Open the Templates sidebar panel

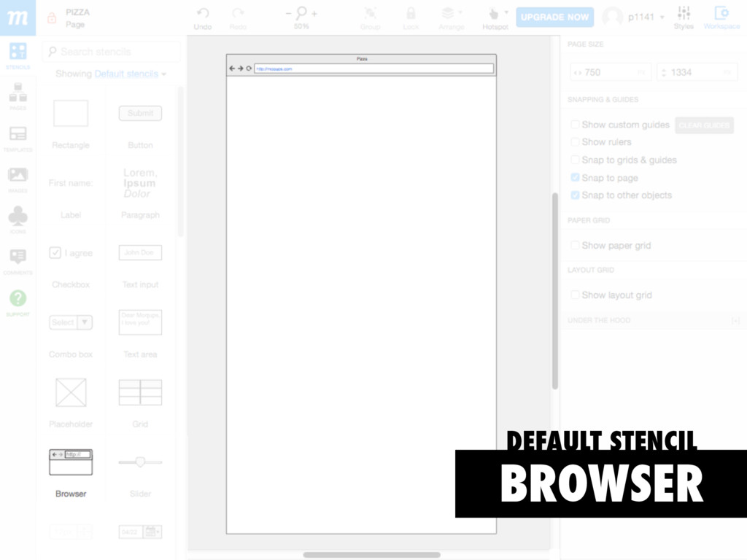pos(18,138)
